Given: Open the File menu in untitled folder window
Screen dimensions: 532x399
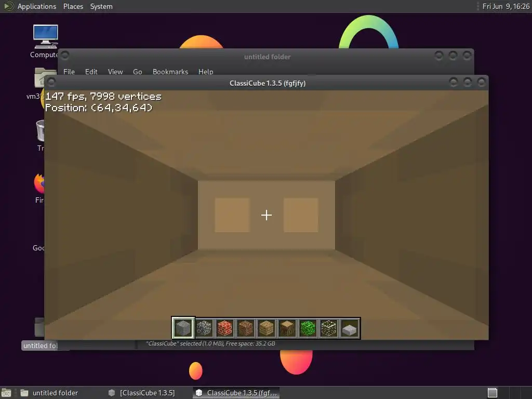Looking at the screenshot, I should coord(69,72).
